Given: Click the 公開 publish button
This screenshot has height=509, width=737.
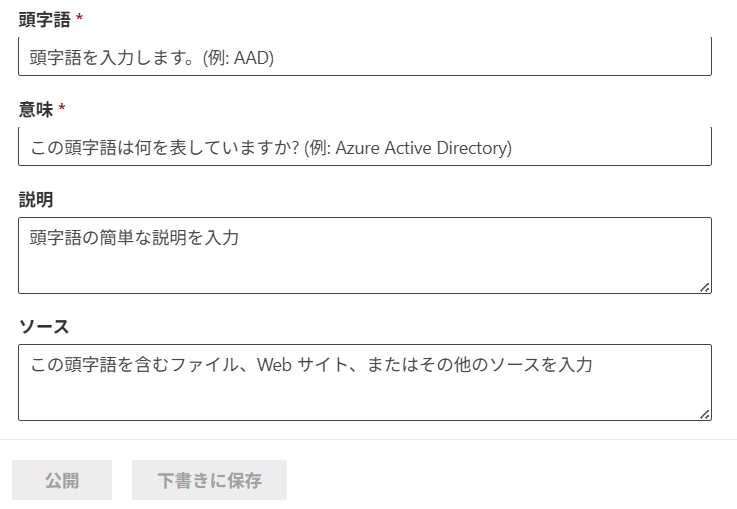Looking at the screenshot, I should click(62, 480).
